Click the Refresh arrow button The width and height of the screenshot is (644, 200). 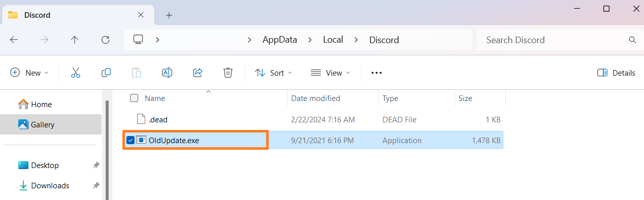pyautogui.click(x=106, y=40)
